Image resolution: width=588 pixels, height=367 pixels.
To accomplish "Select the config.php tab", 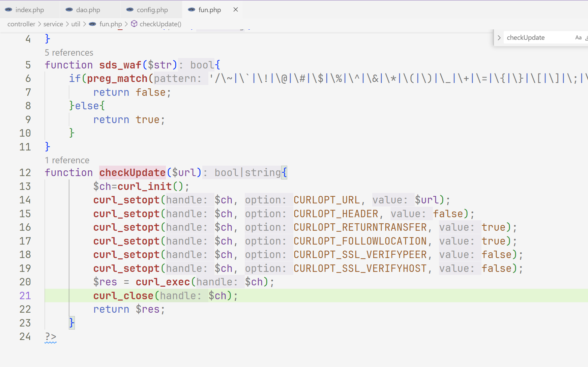I will pos(152,10).
